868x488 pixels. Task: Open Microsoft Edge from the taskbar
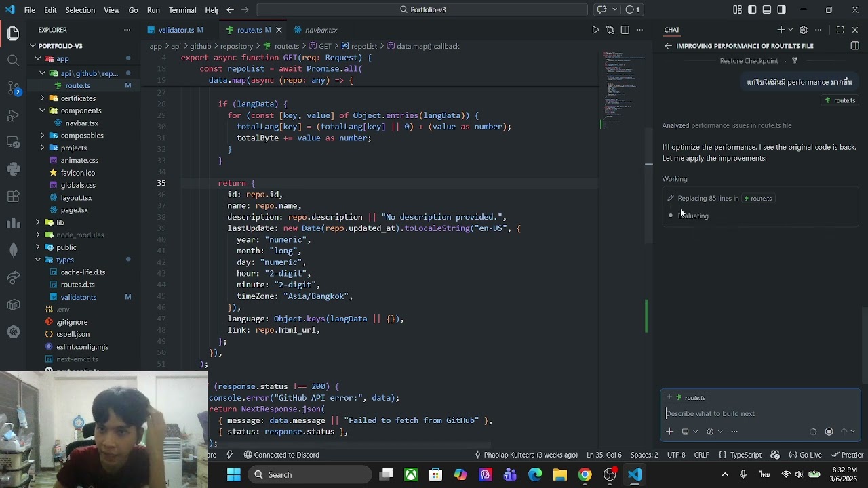[x=535, y=474]
